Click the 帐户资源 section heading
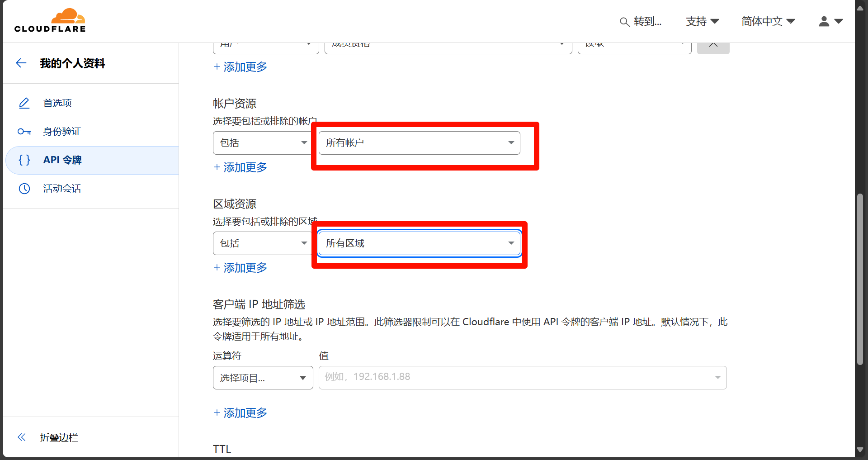 (235, 104)
